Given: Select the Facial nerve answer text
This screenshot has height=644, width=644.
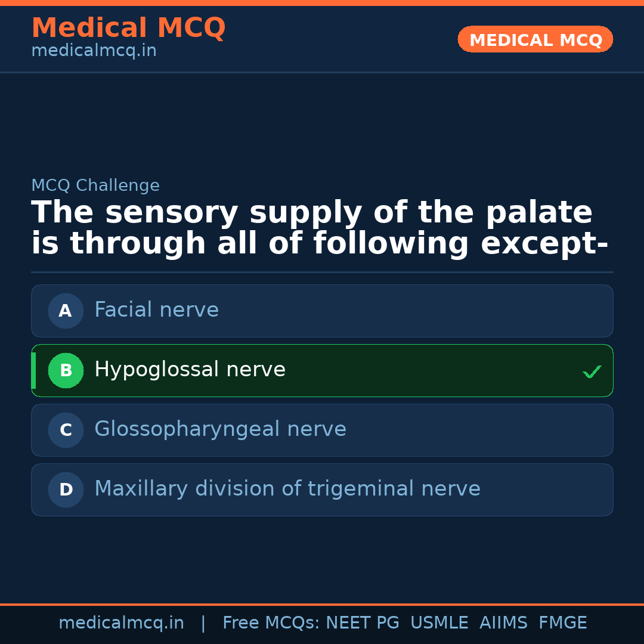Looking at the screenshot, I should tap(156, 310).
